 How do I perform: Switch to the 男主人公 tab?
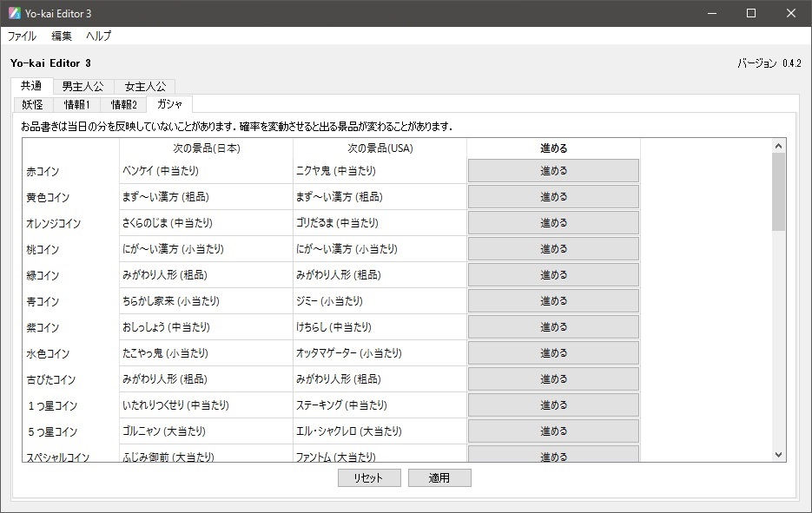(x=83, y=87)
